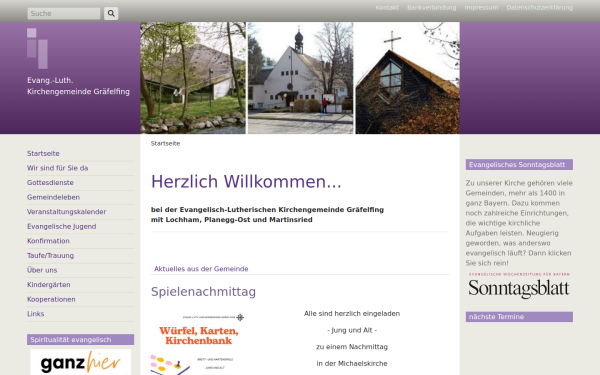Viewport: 600px width, 375px height.
Task: Click the text 'Alle sind herzlich eingeladen'
Action: click(352, 313)
